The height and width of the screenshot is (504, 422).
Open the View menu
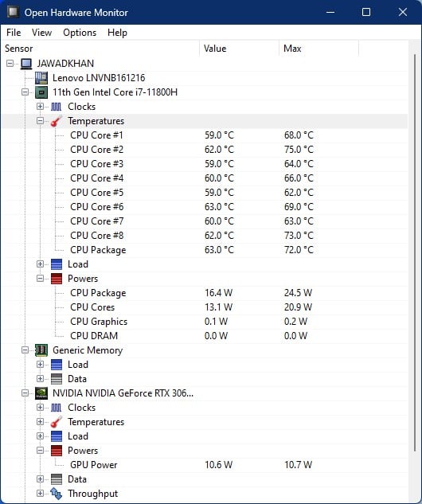click(x=41, y=33)
